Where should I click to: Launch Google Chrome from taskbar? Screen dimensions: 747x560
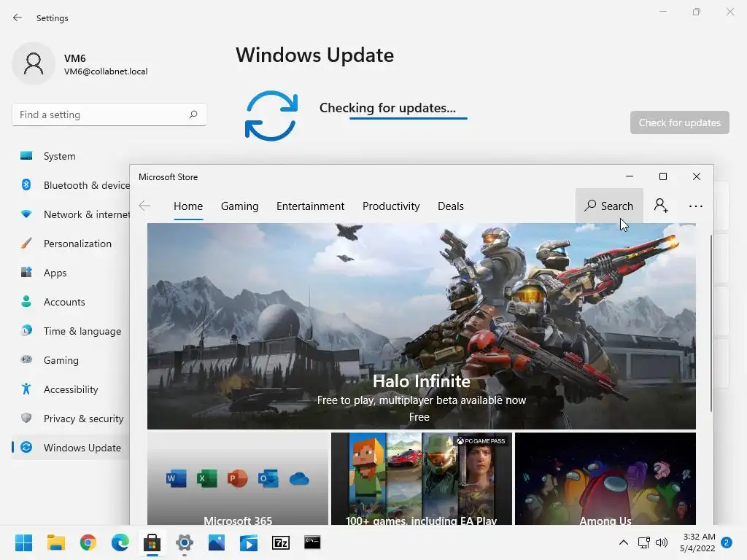(x=88, y=542)
